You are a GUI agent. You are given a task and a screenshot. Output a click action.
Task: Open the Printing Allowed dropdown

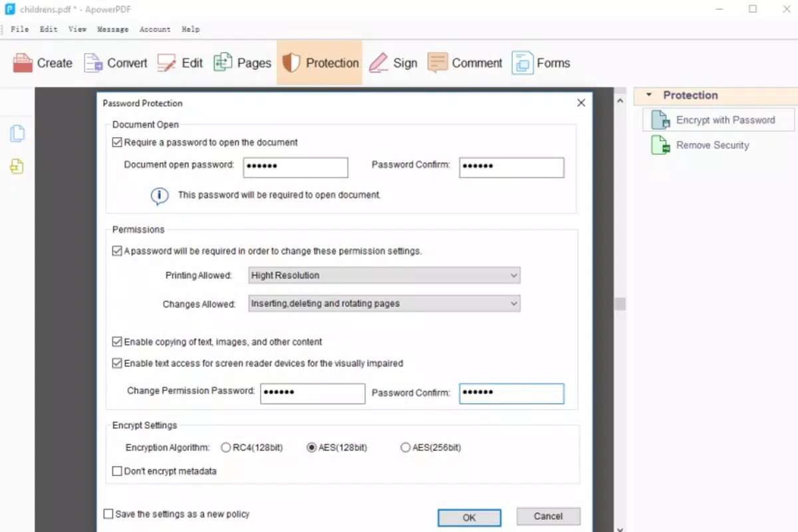click(x=384, y=275)
